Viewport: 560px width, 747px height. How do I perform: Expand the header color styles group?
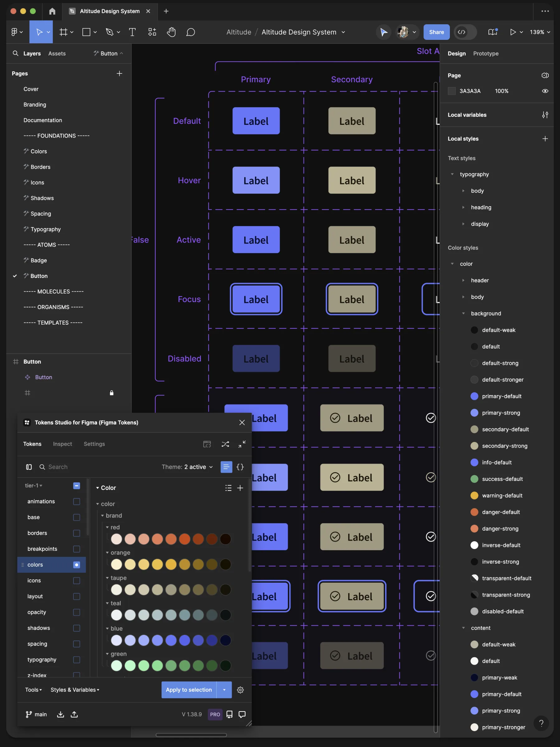pyautogui.click(x=463, y=280)
